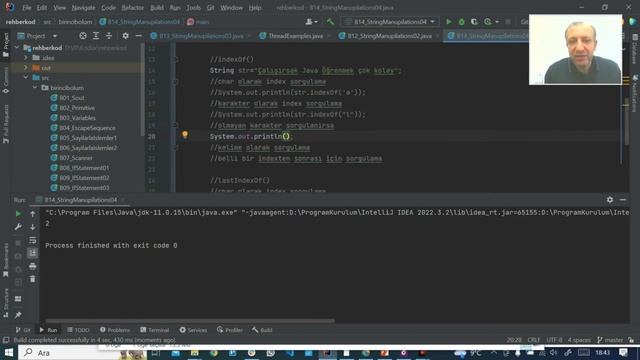The width and height of the screenshot is (640, 360).
Task: Collapse the src folder
Action: point(26,78)
